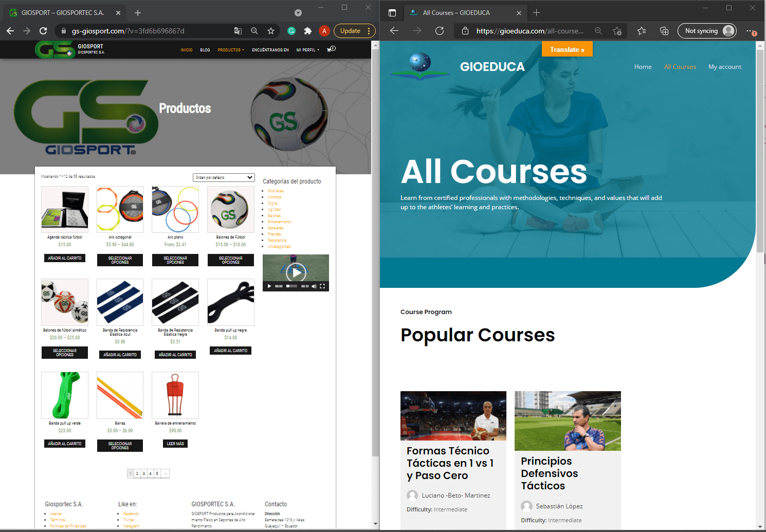Mute the GIOSPORT video with speaker icon
This screenshot has height=532, width=766.
click(x=314, y=286)
